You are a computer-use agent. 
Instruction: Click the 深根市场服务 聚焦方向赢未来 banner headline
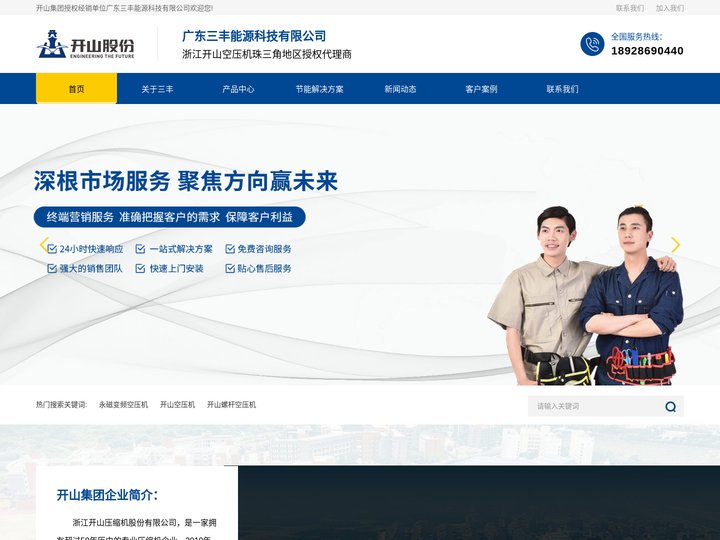click(186, 181)
